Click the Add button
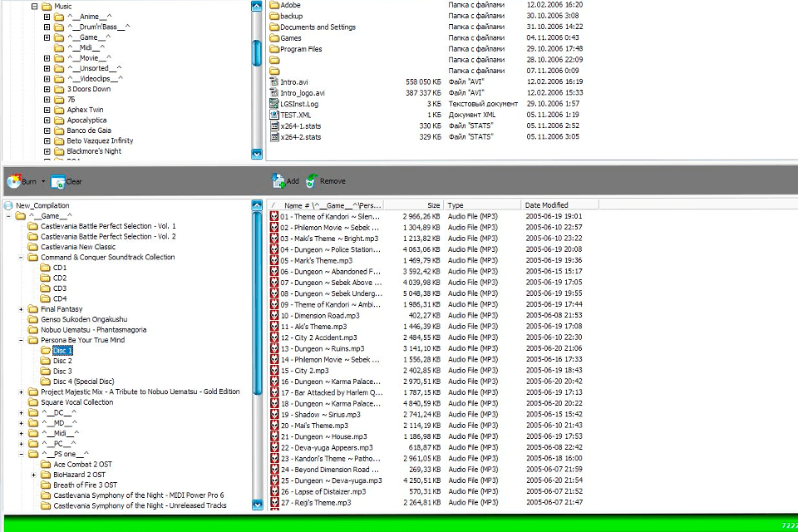The image size is (798, 532). [x=285, y=180]
